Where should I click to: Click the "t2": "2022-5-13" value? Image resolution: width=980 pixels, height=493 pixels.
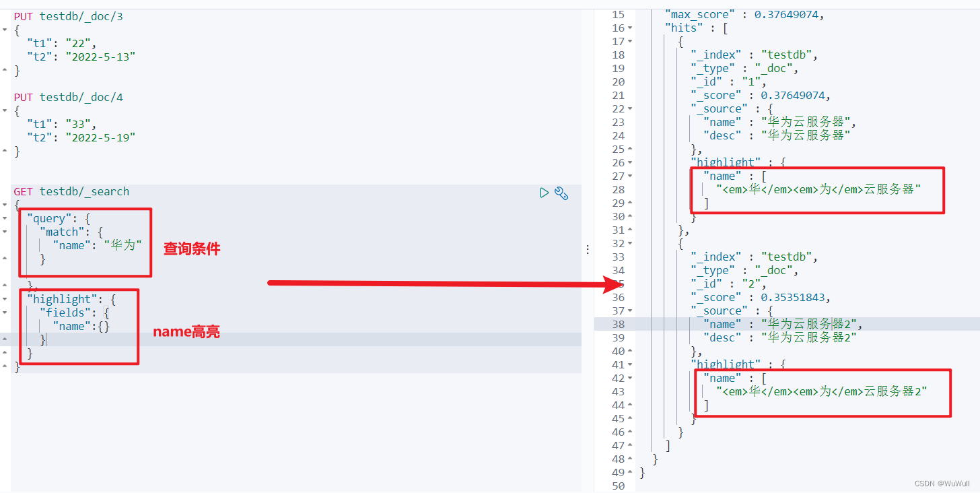[x=100, y=57]
